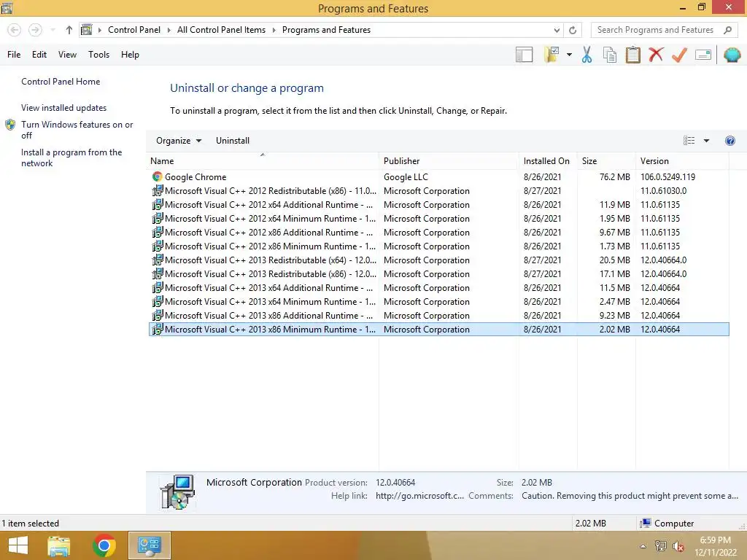Launch Google Chrome from the taskbar
The height and width of the screenshot is (560, 747).
pos(104,545)
